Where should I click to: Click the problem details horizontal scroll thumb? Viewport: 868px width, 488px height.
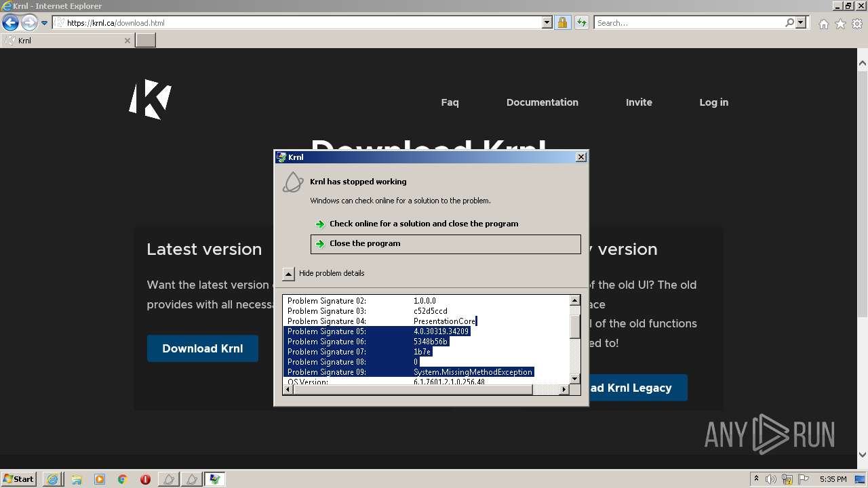pos(413,390)
